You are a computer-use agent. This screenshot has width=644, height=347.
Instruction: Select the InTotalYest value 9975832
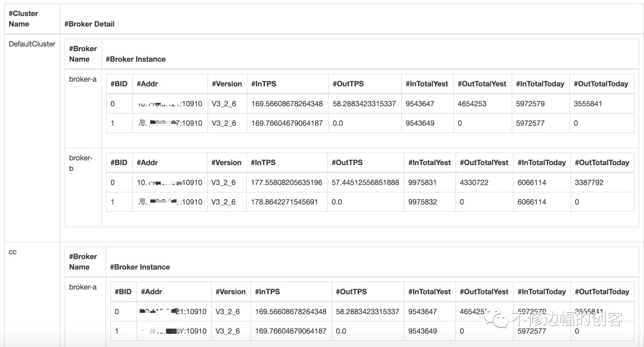pyautogui.click(x=423, y=202)
